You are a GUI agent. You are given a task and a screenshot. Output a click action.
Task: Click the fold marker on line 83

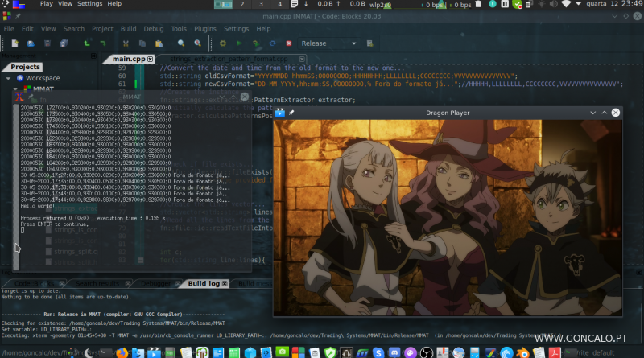140,261
